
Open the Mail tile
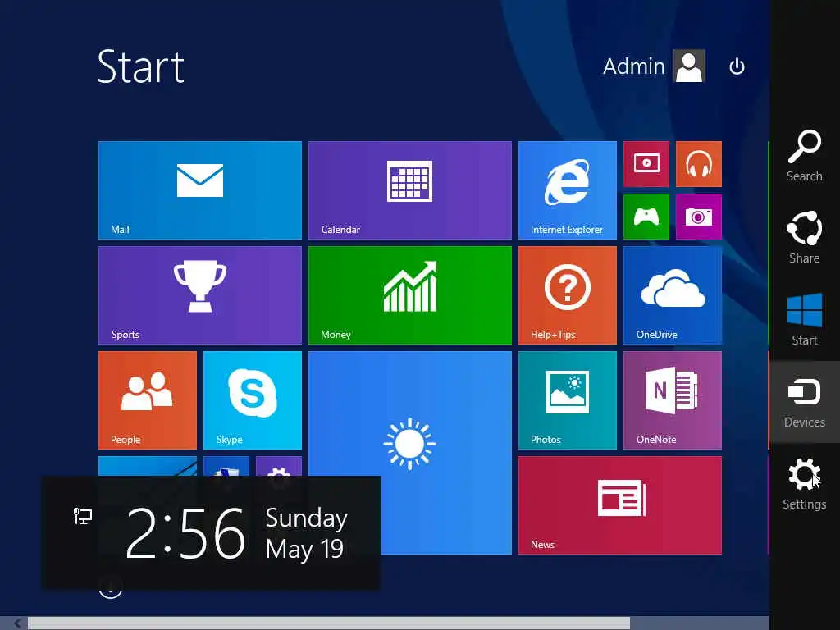(x=200, y=190)
